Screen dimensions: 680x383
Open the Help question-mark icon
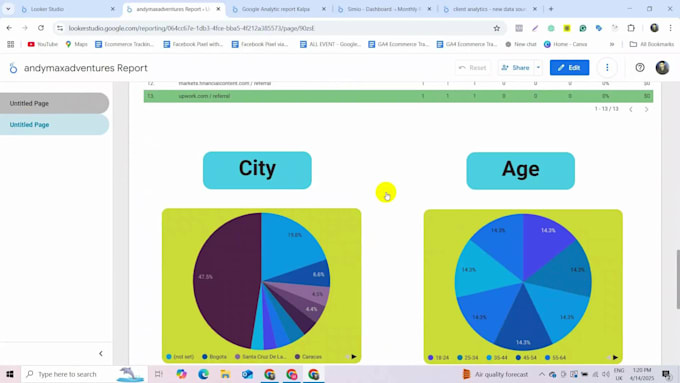(640, 68)
